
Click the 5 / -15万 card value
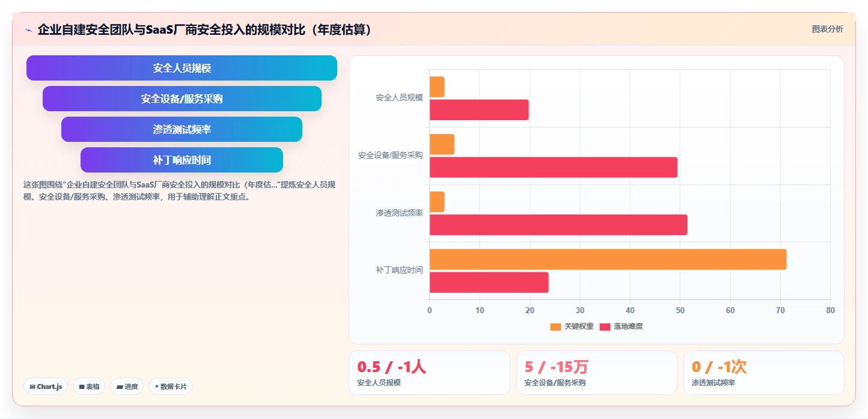(x=557, y=367)
